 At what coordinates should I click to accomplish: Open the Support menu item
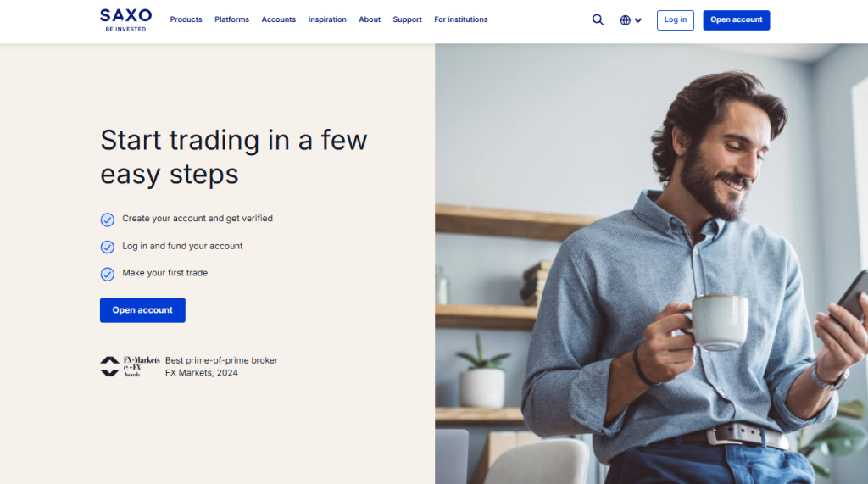click(x=407, y=19)
